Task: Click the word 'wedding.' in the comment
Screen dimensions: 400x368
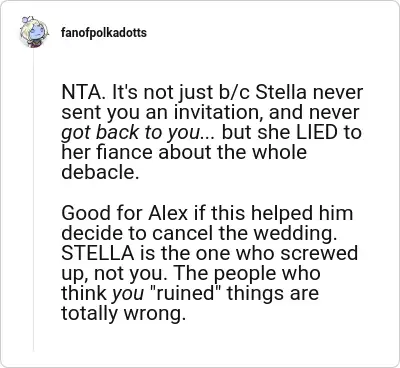Action: pos(295,234)
